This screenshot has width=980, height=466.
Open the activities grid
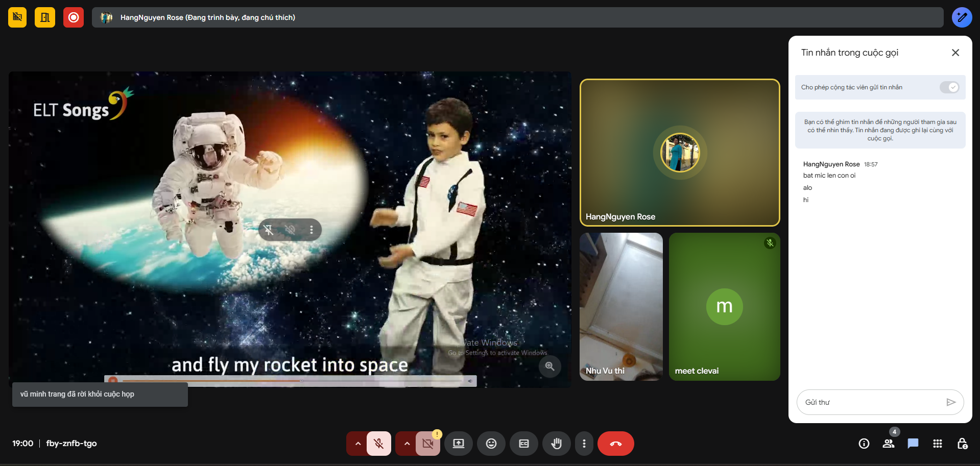click(x=938, y=444)
